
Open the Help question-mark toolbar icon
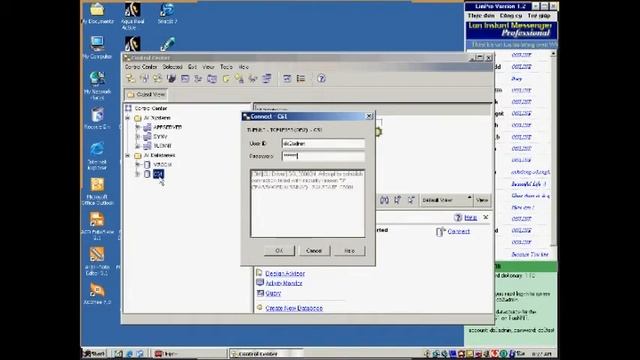321,78
